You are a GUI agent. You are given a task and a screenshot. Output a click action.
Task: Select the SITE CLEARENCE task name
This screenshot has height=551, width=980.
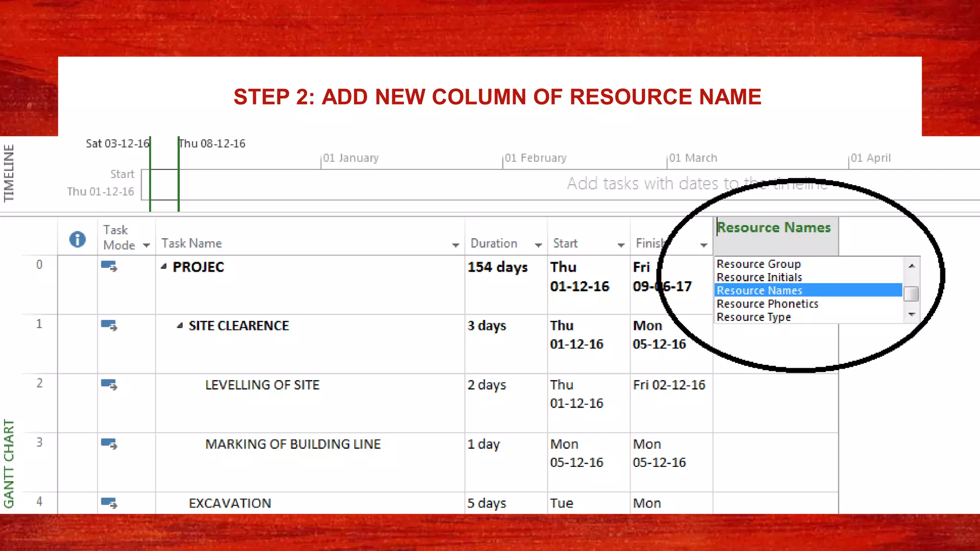[239, 326]
